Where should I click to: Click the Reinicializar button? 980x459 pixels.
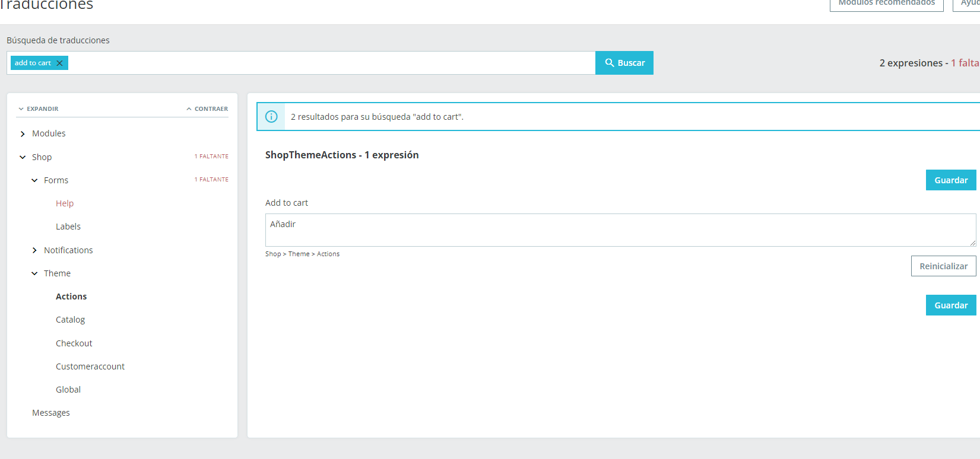[x=943, y=266]
